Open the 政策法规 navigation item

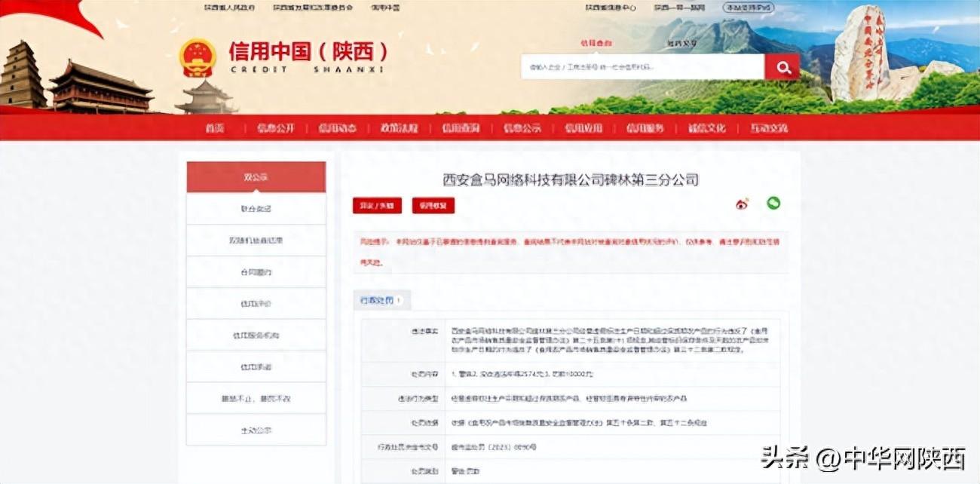(x=399, y=128)
